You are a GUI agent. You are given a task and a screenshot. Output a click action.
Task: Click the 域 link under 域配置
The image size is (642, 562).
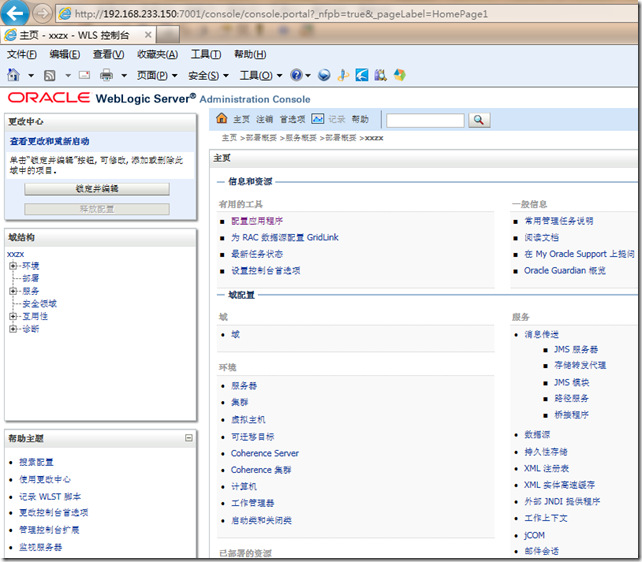(x=235, y=334)
